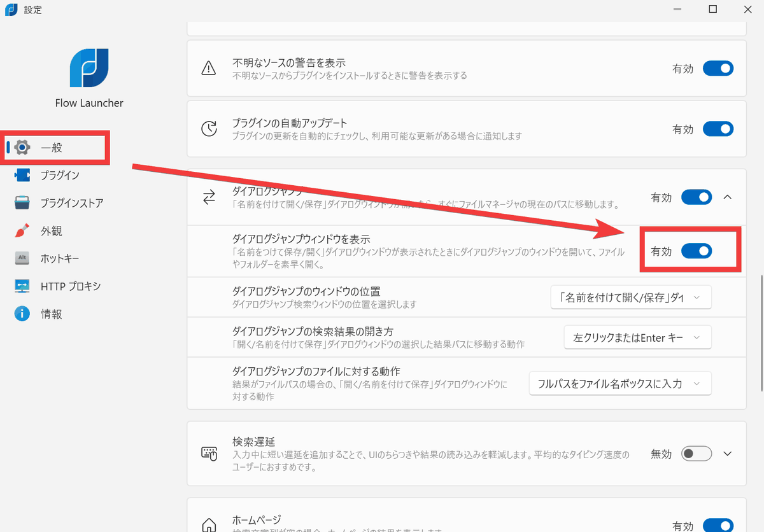Open ダイアログジャンプのファイルに対する動作 dropdown
Image resolution: width=764 pixels, height=532 pixels.
tap(620, 384)
